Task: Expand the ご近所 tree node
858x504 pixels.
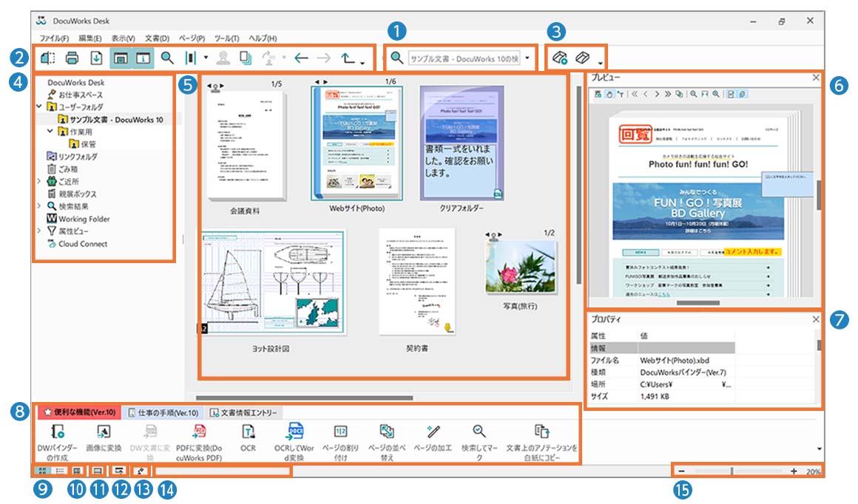Action: click(39, 181)
